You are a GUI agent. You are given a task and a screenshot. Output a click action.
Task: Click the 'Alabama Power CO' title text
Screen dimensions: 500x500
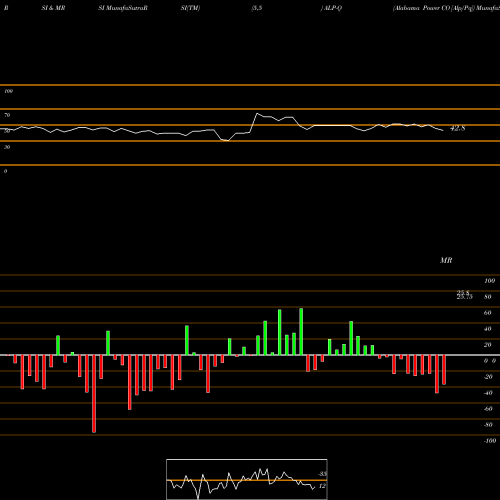[421, 8]
